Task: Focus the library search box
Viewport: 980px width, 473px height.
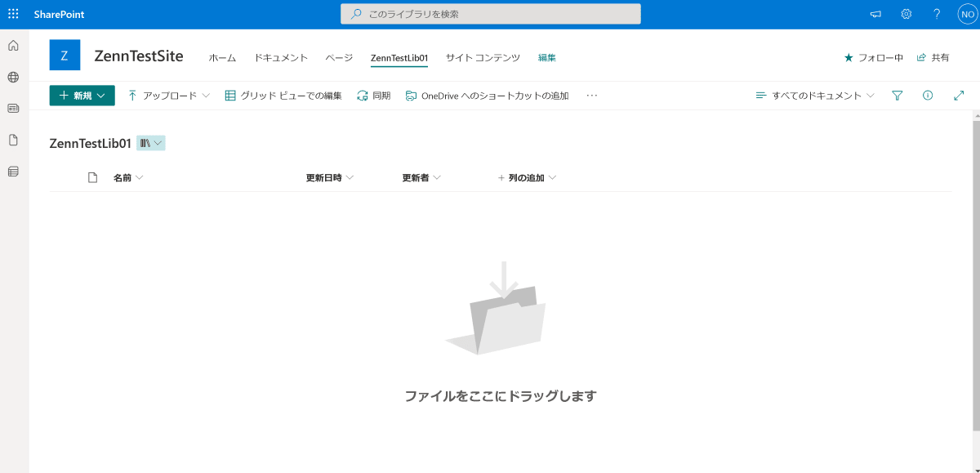Action: point(491,14)
